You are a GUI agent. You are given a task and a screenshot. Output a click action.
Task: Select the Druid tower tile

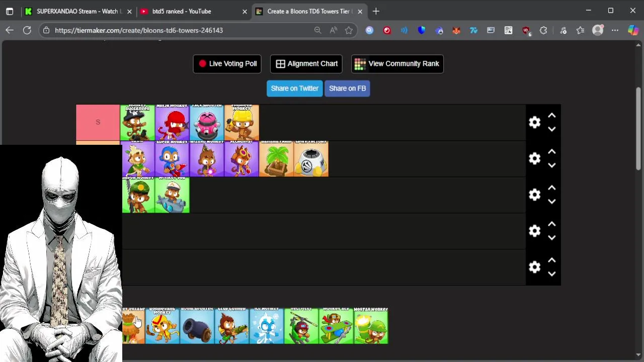coord(138,158)
